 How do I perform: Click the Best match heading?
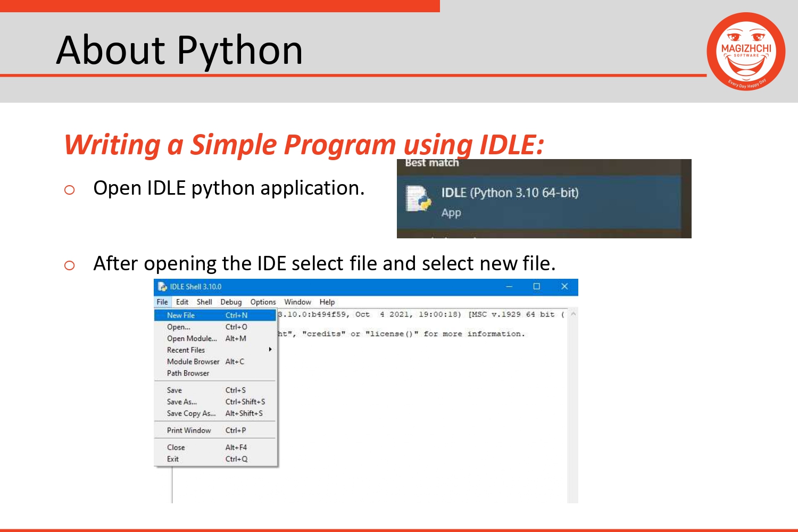point(432,163)
